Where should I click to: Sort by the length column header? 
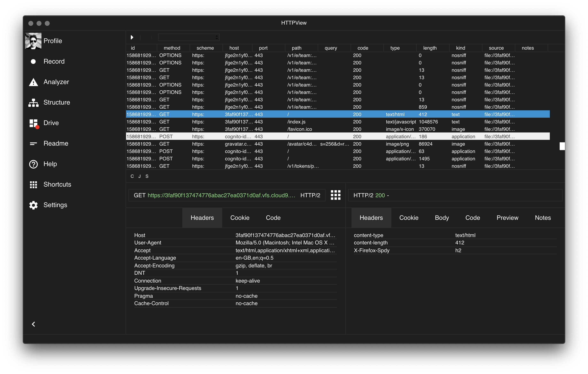tap(433, 48)
